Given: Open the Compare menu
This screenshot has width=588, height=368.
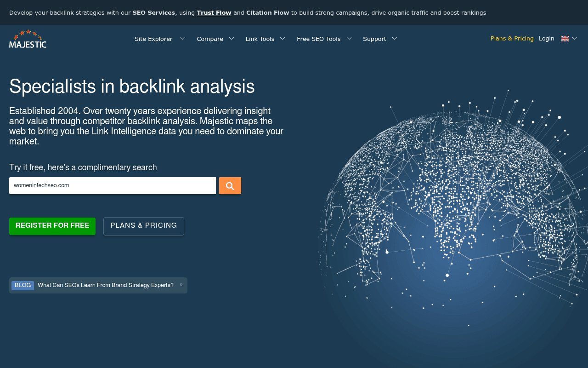Looking at the screenshot, I should (210, 39).
